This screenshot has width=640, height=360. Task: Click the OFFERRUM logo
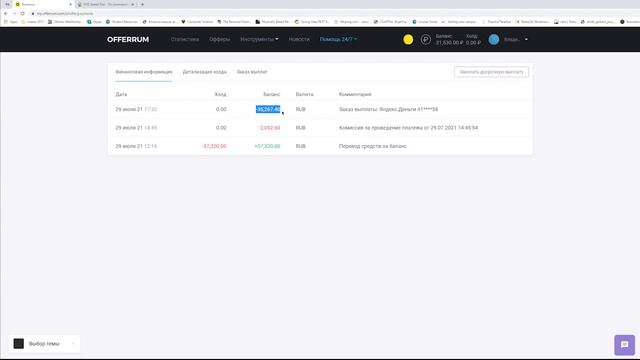[x=128, y=40]
